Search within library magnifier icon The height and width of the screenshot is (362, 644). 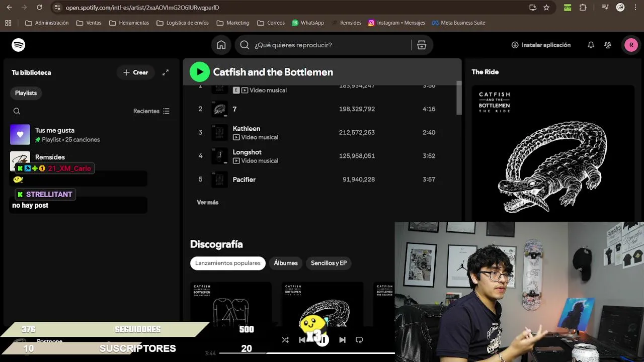[x=17, y=111]
